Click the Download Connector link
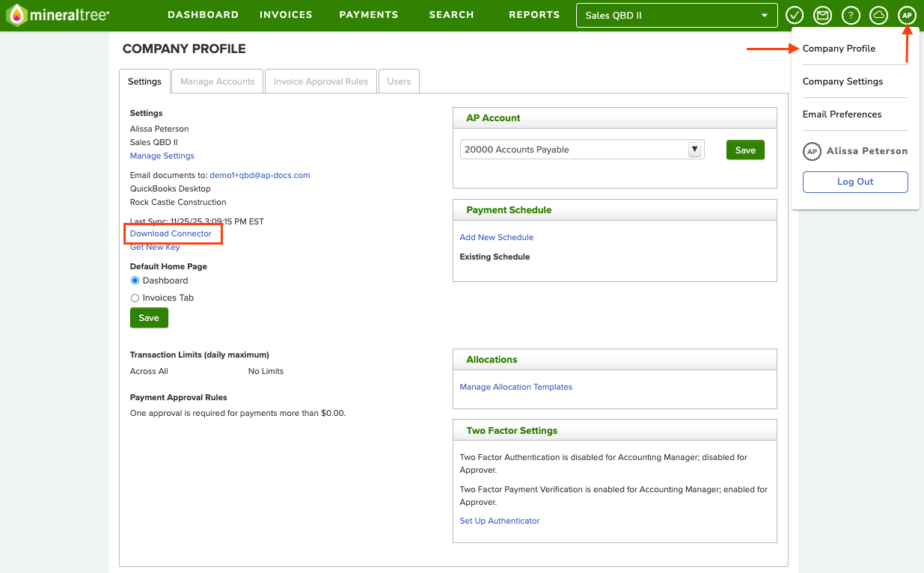The width and height of the screenshot is (924, 573). (171, 233)
